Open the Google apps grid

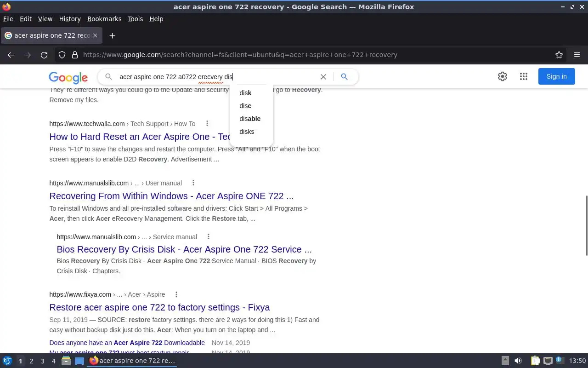pos(524,77)
